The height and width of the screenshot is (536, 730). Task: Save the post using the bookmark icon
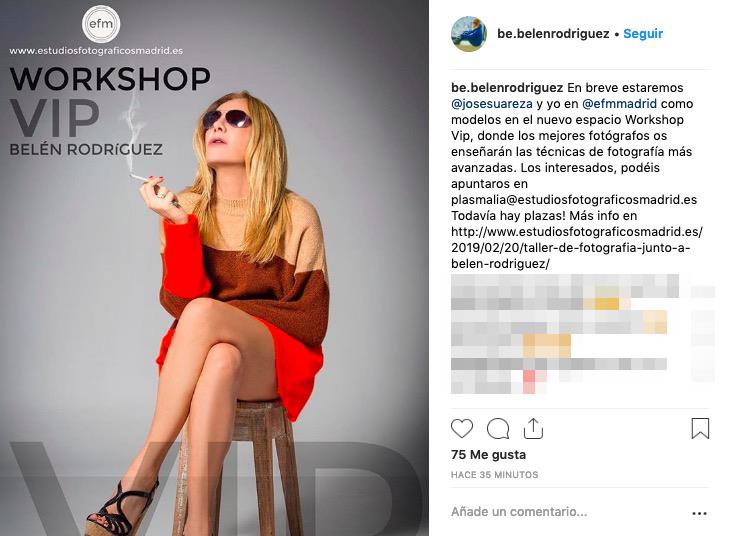700,428
